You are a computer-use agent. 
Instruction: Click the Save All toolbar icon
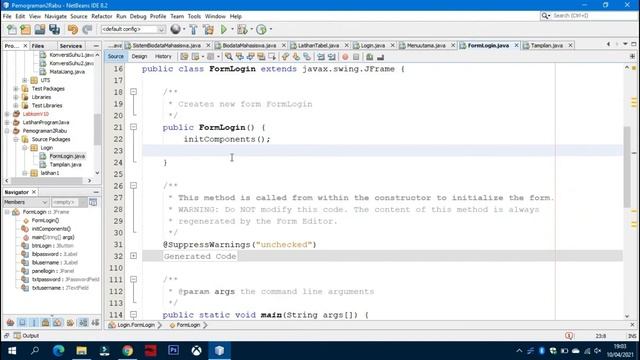(x=54, y=29)
